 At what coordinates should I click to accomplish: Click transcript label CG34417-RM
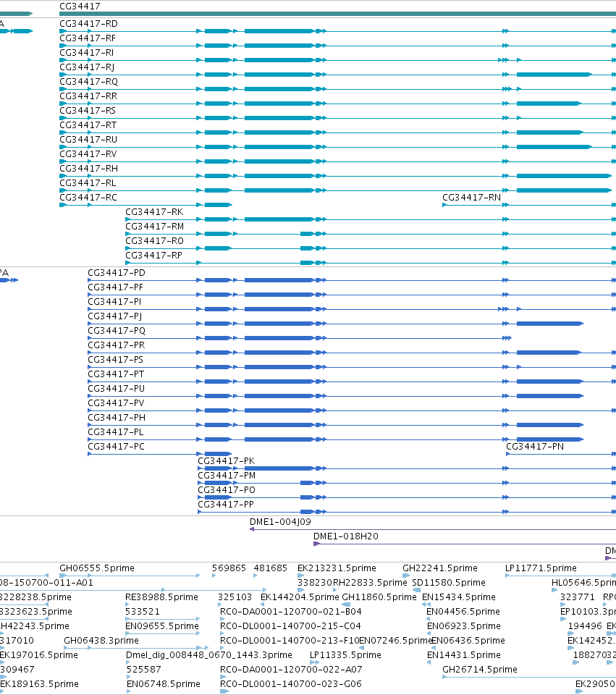pos(155,227)
